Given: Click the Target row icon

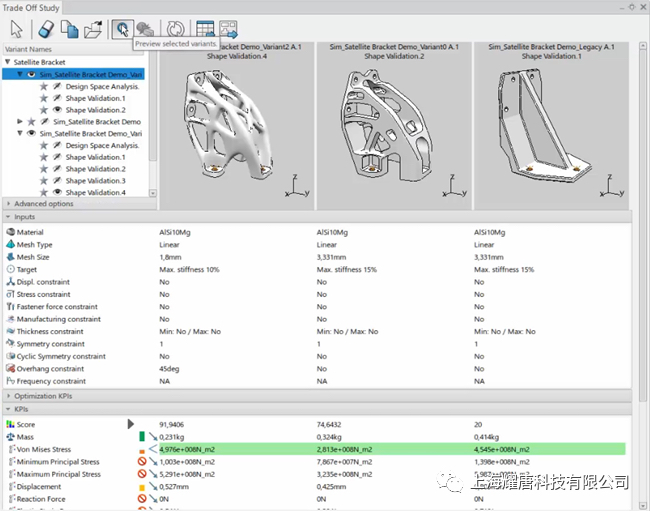Looking at the screenshot, I should pyautogui.click(x=10, y=269).
